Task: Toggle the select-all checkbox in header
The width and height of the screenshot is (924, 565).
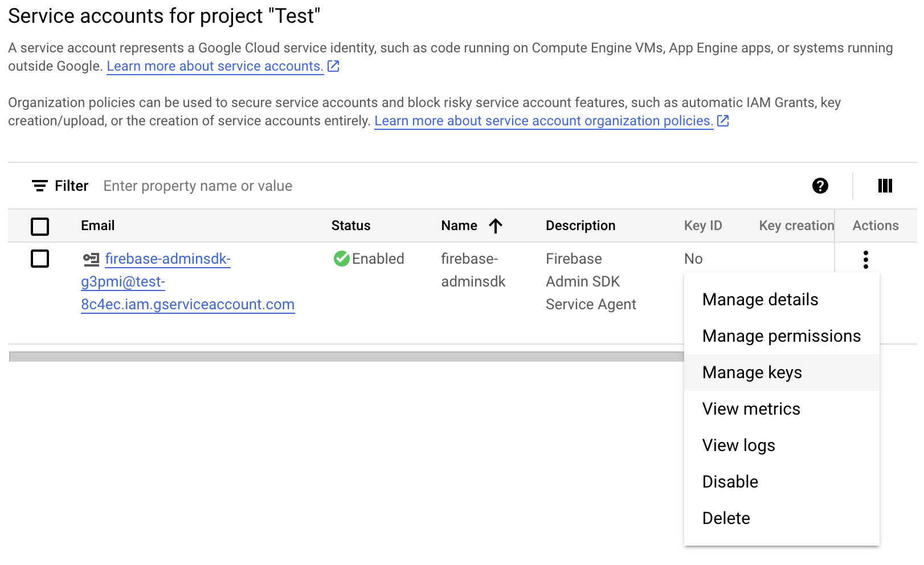Action: click(x=40, y=226)
